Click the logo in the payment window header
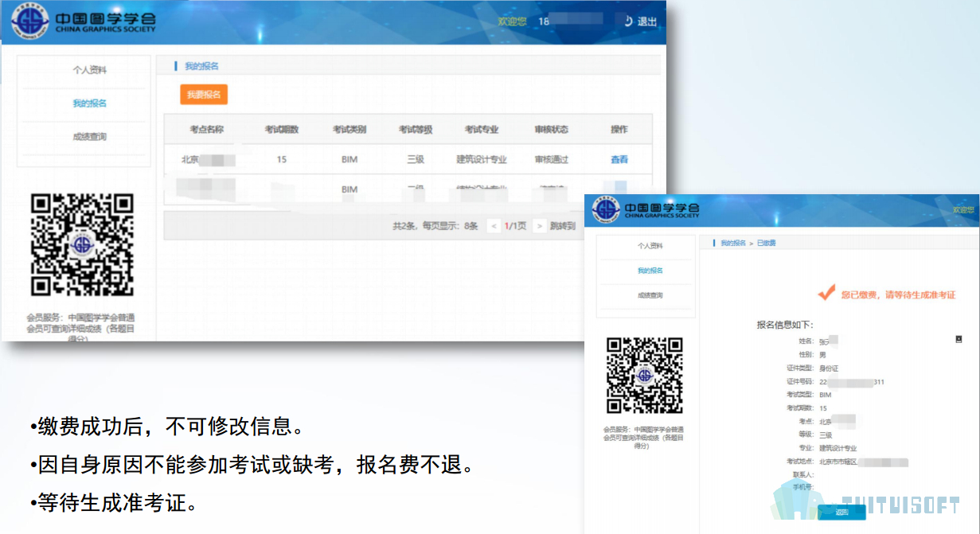 click(x=647, y=209)
